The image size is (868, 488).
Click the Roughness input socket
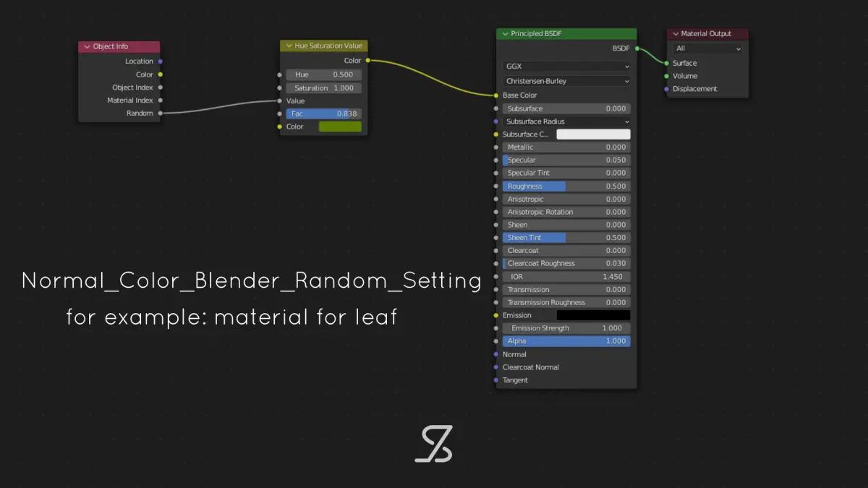[x=495, y=186]
